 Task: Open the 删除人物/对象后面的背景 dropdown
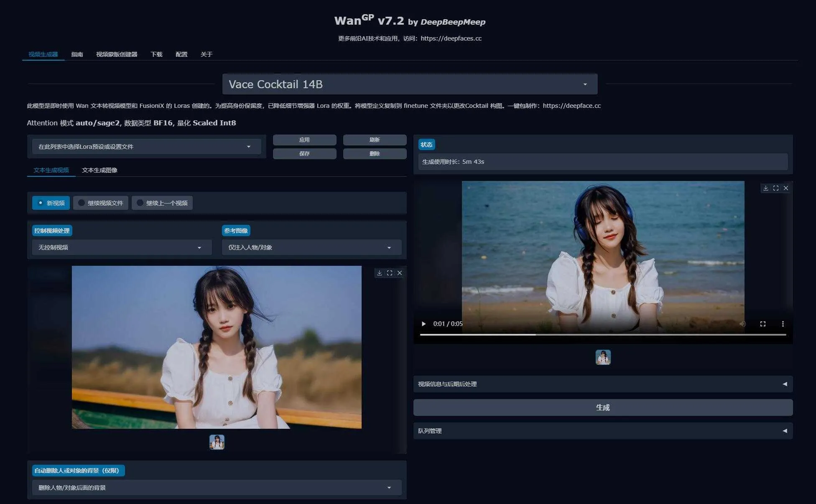tap(217, 488)
